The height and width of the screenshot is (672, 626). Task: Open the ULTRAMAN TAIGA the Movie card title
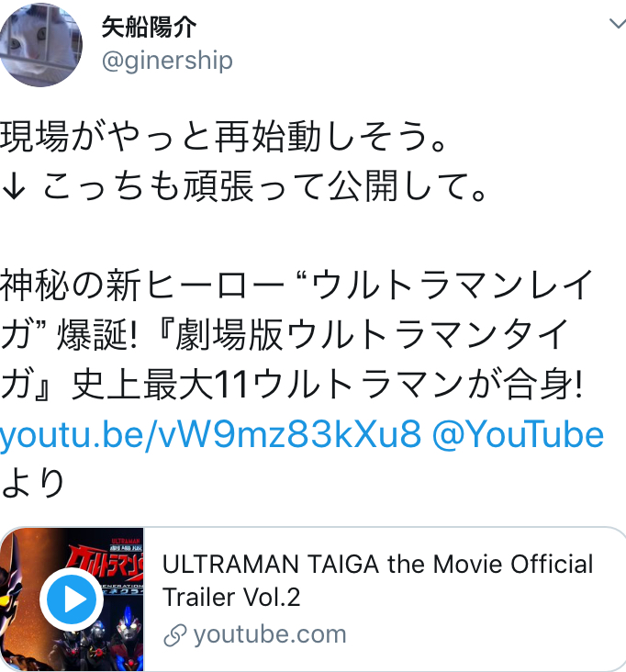tap(377, 580)
